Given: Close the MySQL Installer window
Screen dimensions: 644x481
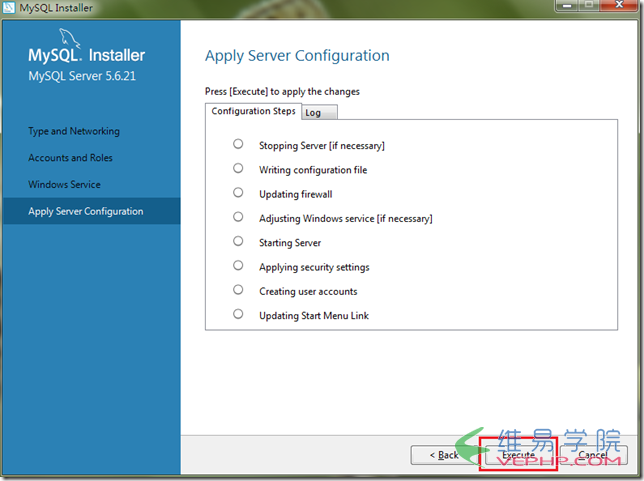Looking at the screenshot, I should (x=619, y=5).
